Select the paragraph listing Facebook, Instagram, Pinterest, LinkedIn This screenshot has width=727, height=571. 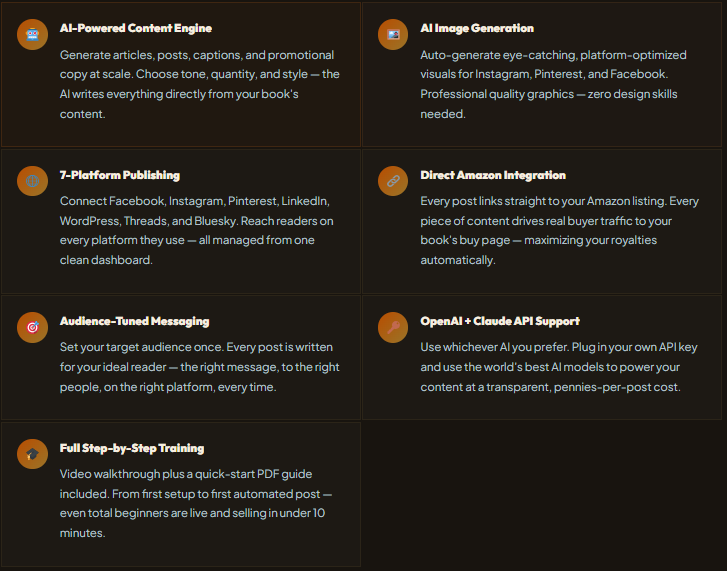pos(197,230)
